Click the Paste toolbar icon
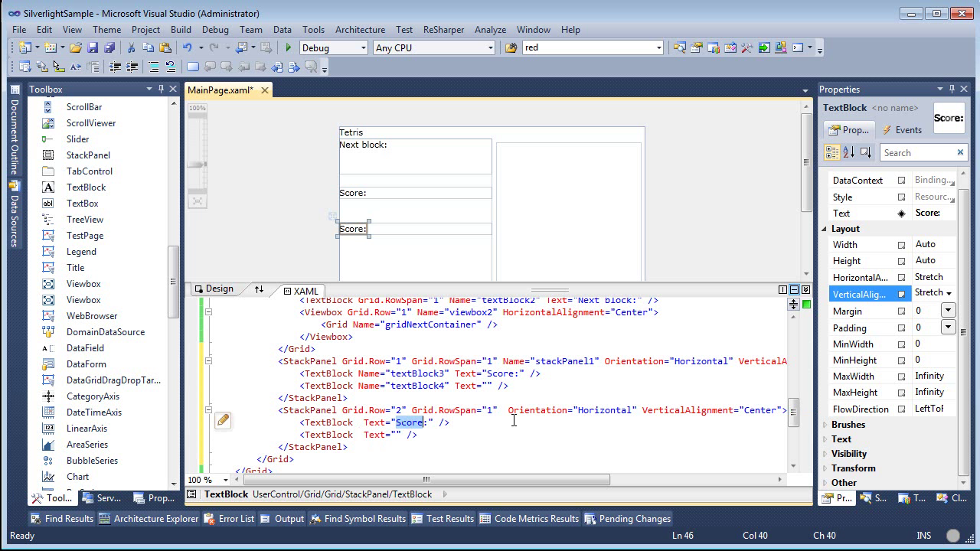Screen dimensions: 980x551 point(165,47)
